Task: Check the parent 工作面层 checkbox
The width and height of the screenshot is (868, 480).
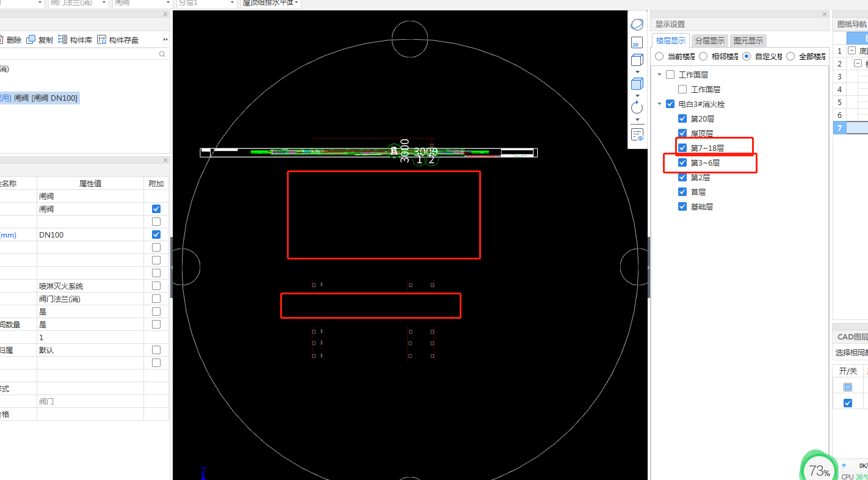Action: [x=670, y=75]
